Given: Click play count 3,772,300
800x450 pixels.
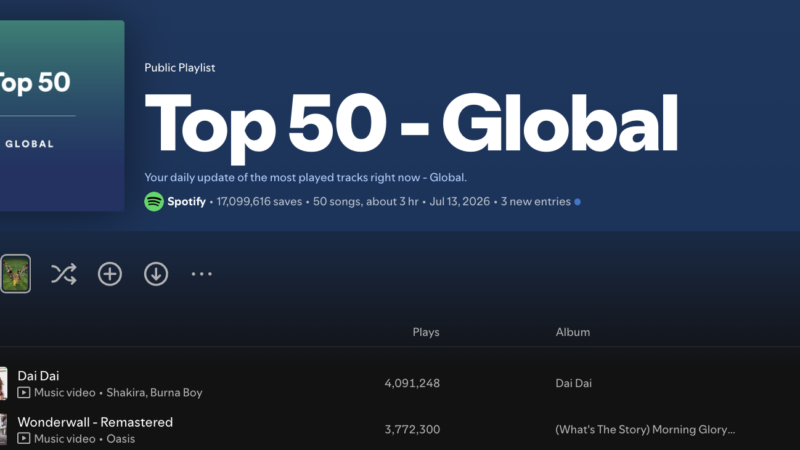Looking at the screenshot, I should point(412,430).
